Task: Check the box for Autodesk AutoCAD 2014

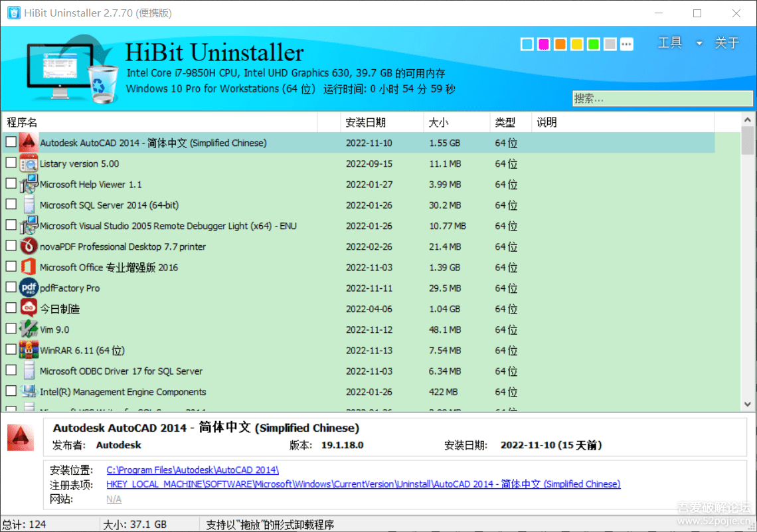Action: (x=11, y=142)
